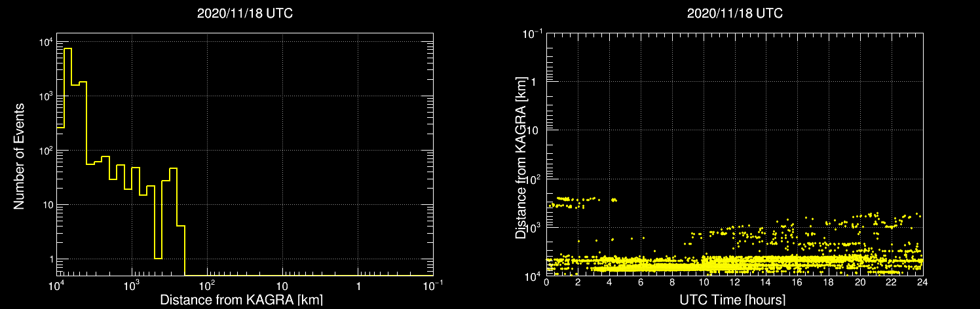
Task: Click hour 22 on the UTC Time axis
Action: (x=892, y=282)
